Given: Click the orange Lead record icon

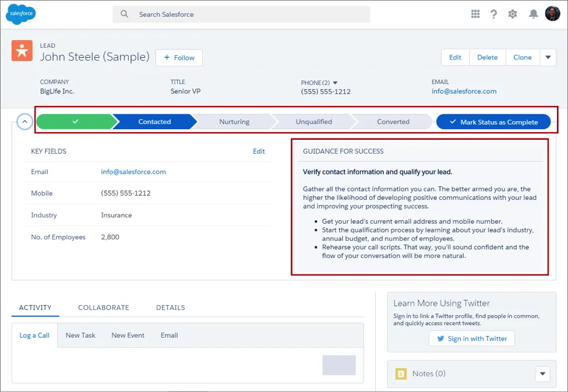Looking at the screenshot, I should [22, 51].
